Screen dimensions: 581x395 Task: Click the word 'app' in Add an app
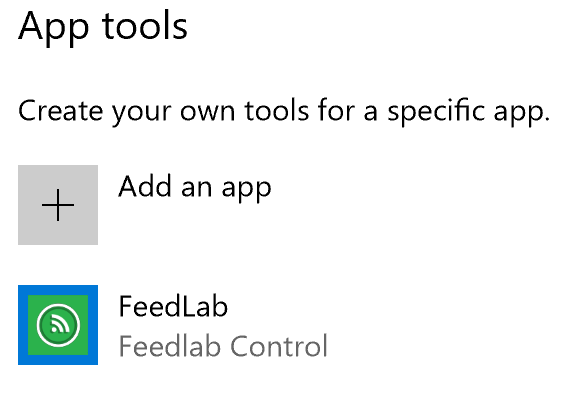coord(246,190)
